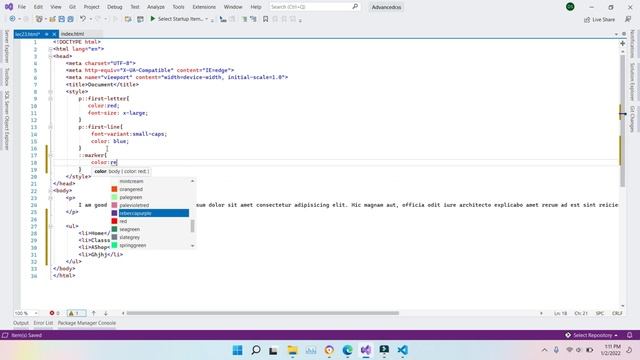Image resolution: width=640 pixels, height=360 pixels.
Task: Open the Error List tab
Action: [x=43, y=323]
